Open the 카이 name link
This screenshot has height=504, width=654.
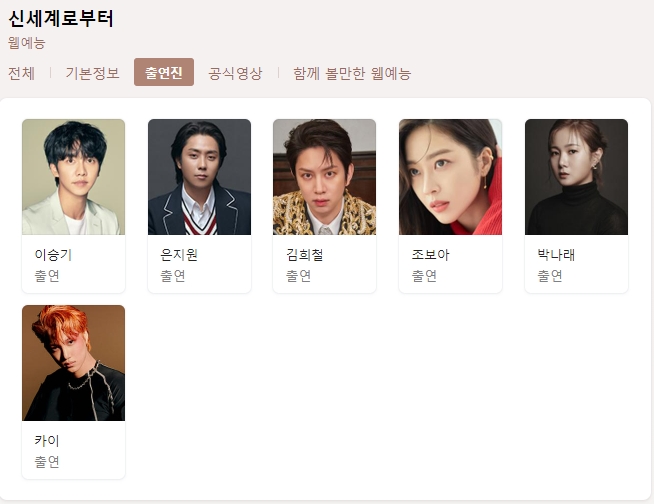coord(47,441)
